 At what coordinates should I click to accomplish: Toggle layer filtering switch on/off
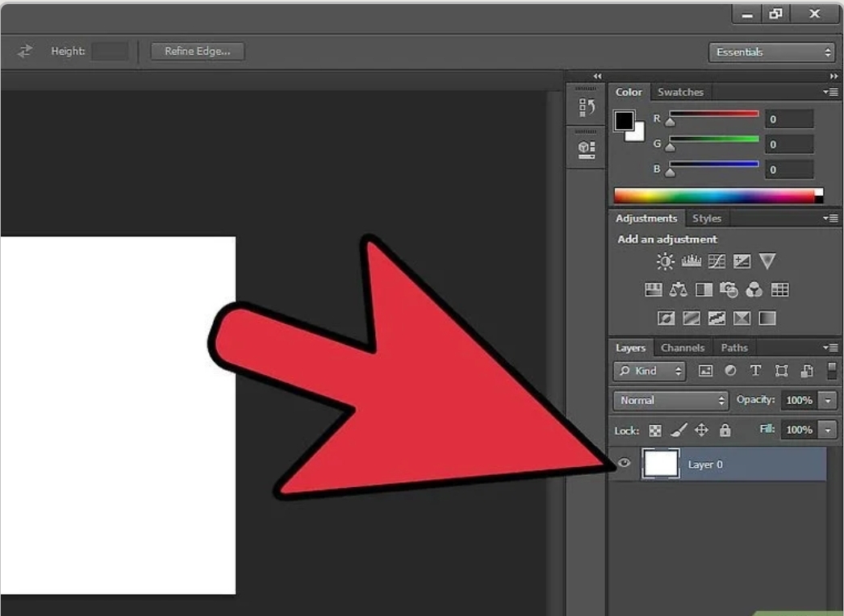point(832,371)
